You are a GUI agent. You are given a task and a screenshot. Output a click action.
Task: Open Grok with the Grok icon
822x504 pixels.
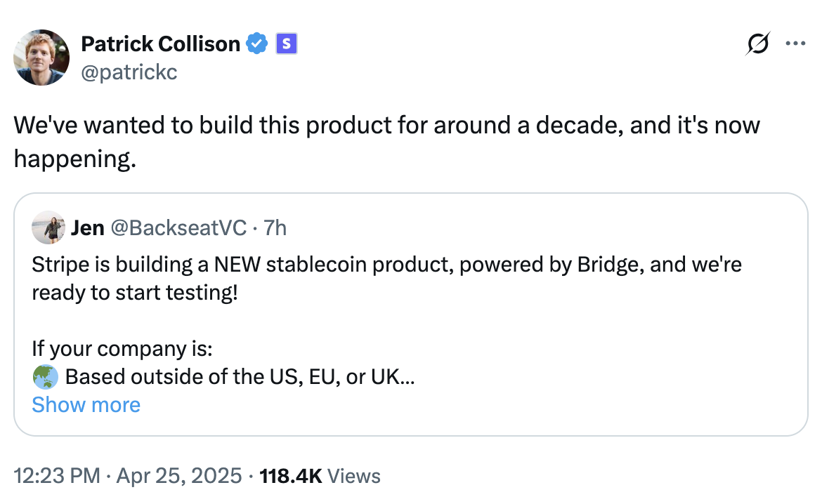click(757, 43)
